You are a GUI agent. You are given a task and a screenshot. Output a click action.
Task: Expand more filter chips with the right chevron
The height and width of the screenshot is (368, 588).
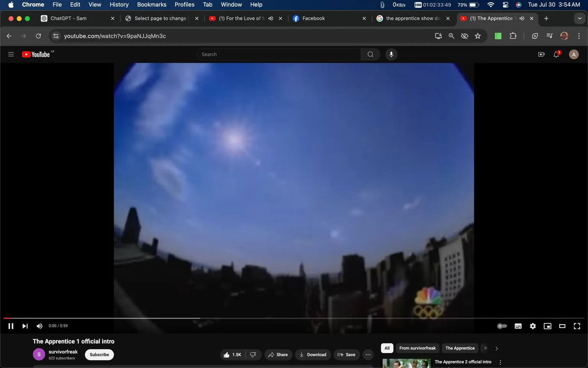coord(497,348)
